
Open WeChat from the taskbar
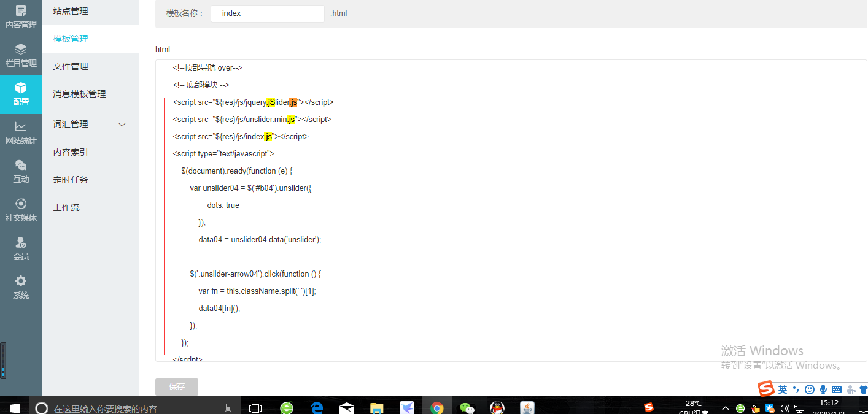click(467, 408)
